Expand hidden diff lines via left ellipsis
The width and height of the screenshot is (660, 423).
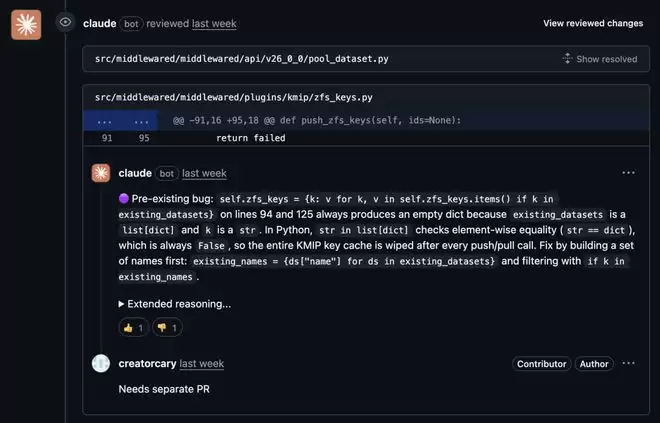tap(105, 121)
